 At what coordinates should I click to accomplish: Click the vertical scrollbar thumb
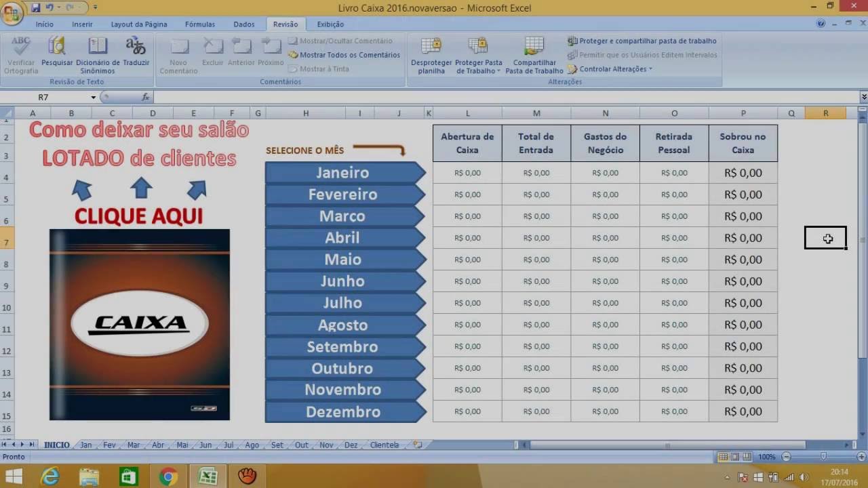(863, 240)
